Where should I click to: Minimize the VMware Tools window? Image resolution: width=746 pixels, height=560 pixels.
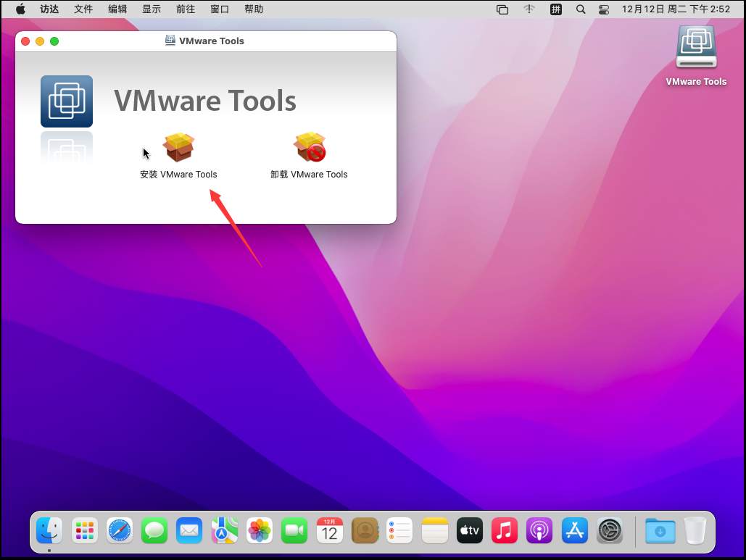[40, 41]
